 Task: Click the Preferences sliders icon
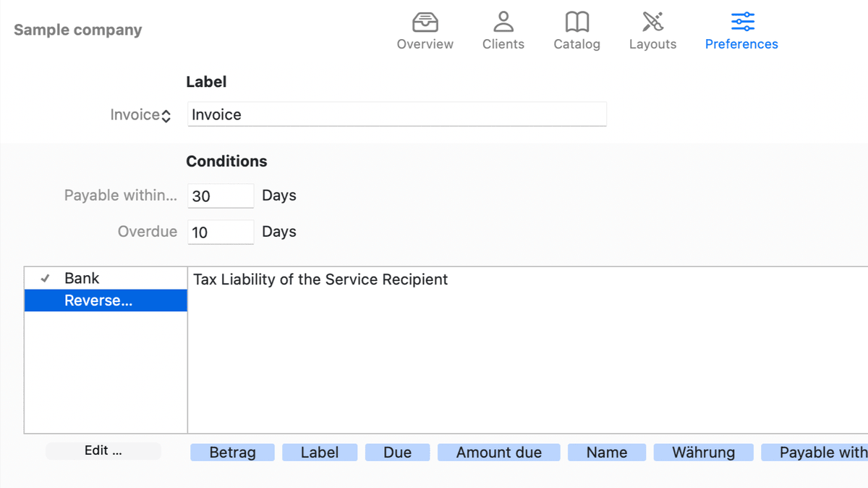[742, 22]
